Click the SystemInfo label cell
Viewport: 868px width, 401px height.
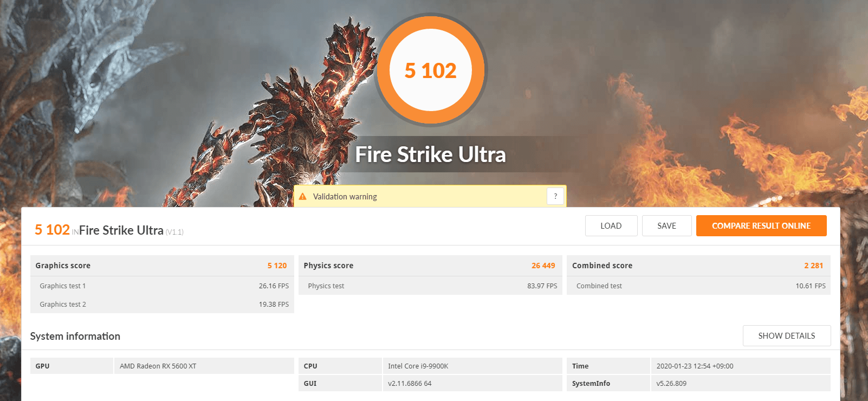point(608,383)
